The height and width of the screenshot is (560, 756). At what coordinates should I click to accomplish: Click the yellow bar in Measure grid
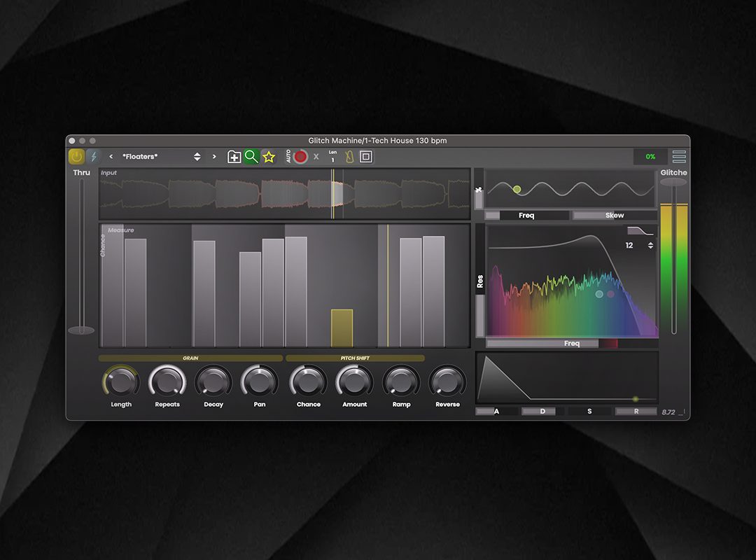click(342, 328)
